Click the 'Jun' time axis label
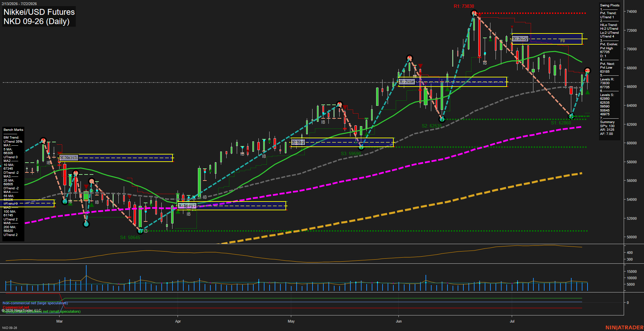 click(x=399, y=321)
